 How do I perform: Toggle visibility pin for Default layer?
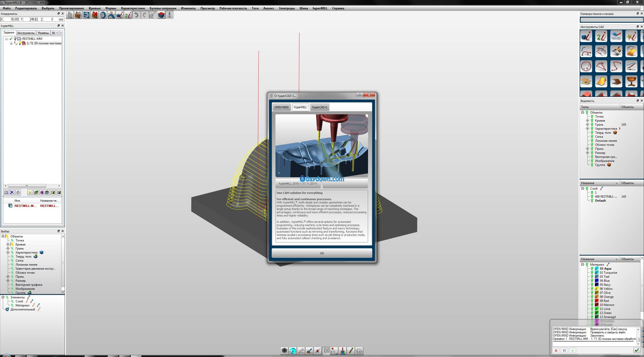click(x=592, y=201)
